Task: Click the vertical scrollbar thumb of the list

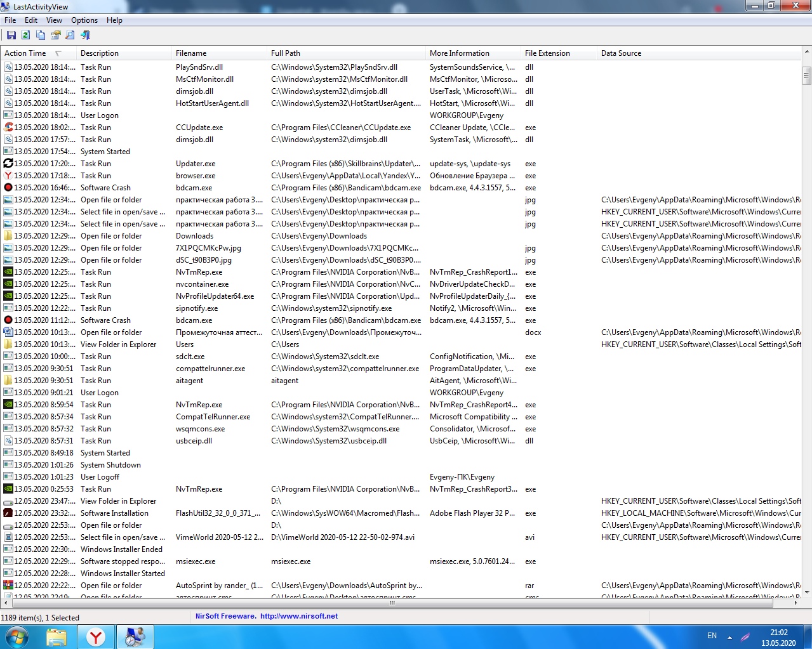Action: 806,75
